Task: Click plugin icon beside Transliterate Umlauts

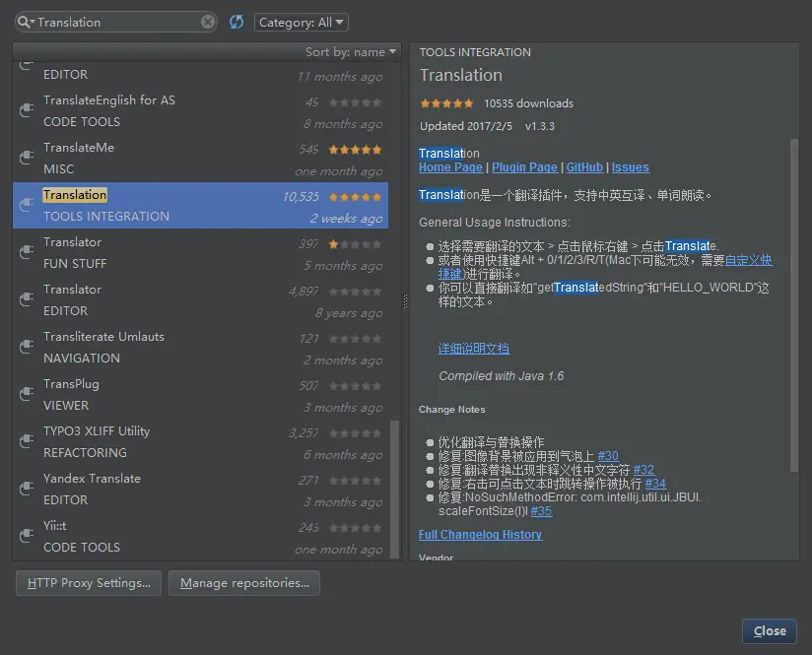Action: tap(26, 347)
